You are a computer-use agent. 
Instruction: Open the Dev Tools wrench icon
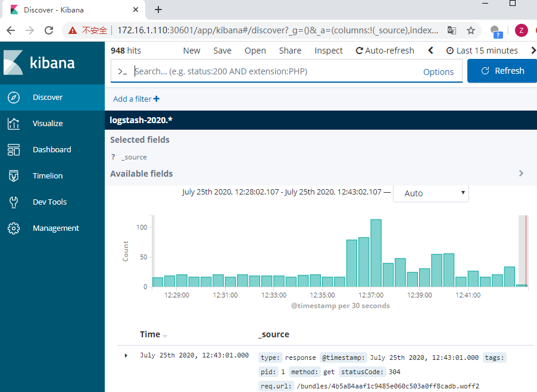click(x=14, y=202)
